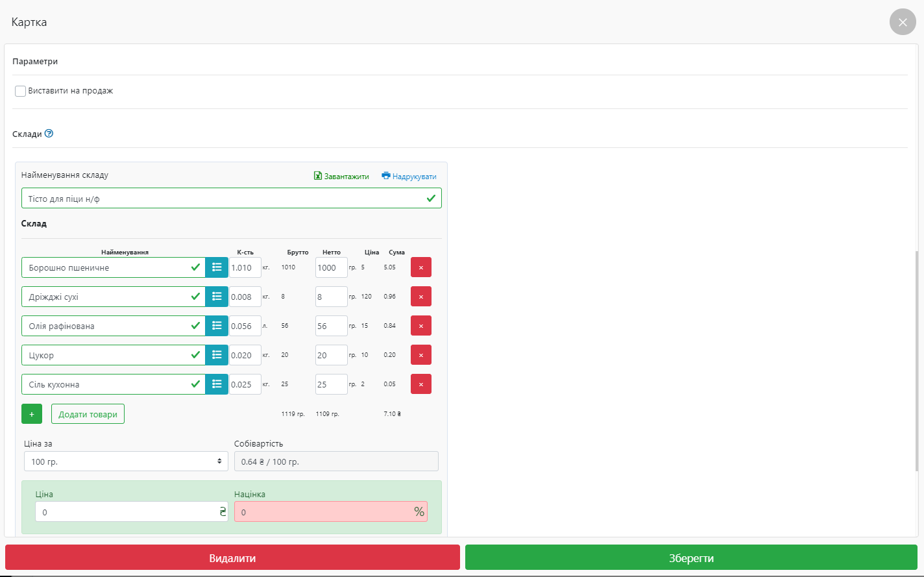Expand the Ціна за dropdown

pos(126,461)
